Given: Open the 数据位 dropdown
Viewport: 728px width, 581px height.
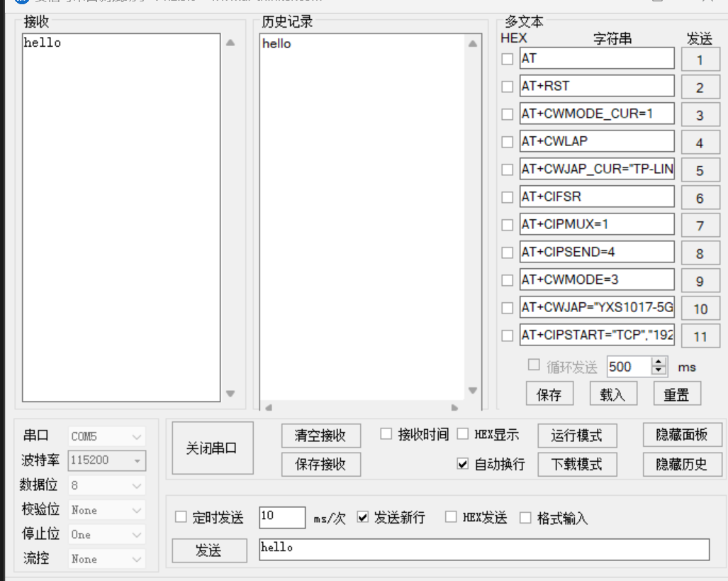Looking at the screenshot, I should click(107, 485).
